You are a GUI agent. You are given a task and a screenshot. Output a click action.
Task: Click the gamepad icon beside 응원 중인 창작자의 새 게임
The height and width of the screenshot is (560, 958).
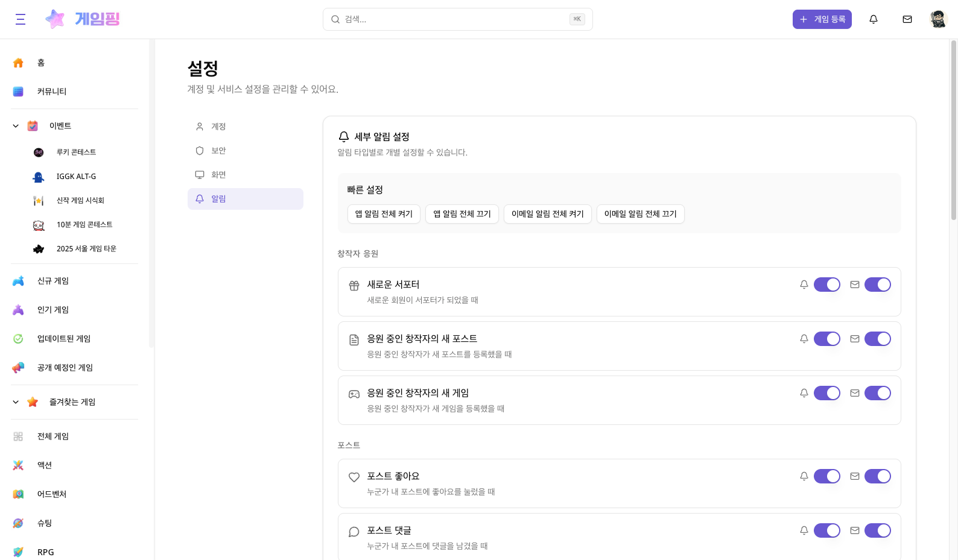click(354, 394)
